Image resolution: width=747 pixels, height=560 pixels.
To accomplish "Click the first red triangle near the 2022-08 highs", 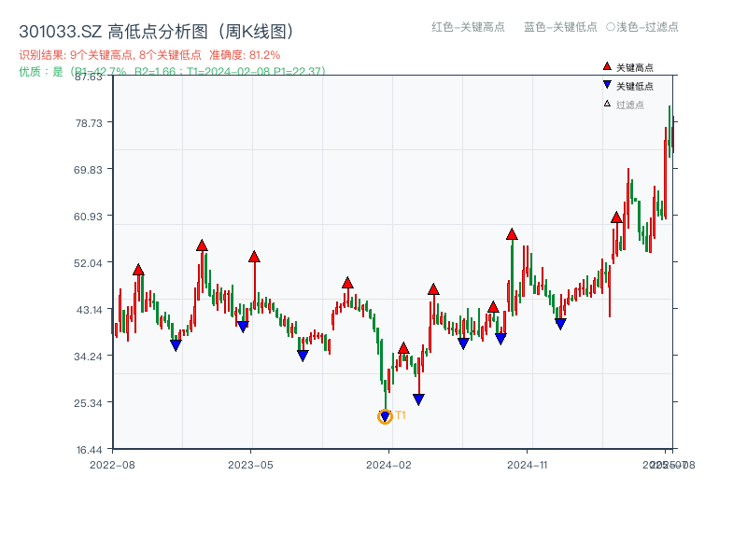I will click(x=138, y=270).
